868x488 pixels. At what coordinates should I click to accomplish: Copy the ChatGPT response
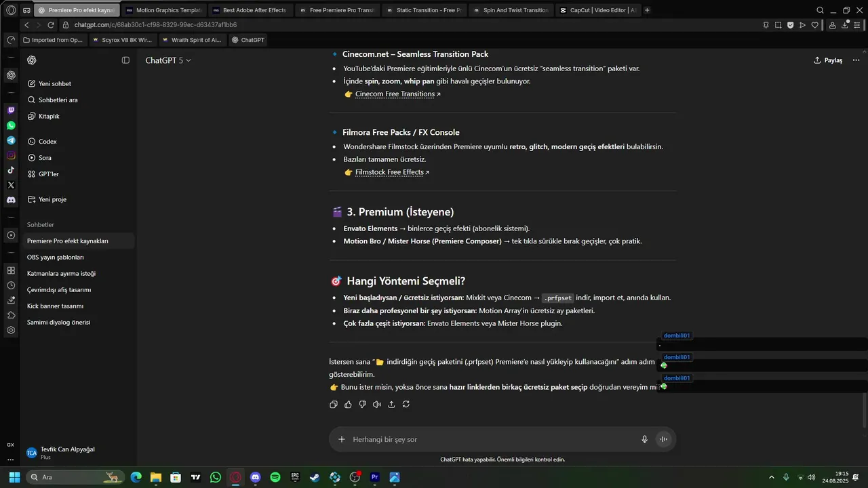pyautogui.click(x=334, y=405)
